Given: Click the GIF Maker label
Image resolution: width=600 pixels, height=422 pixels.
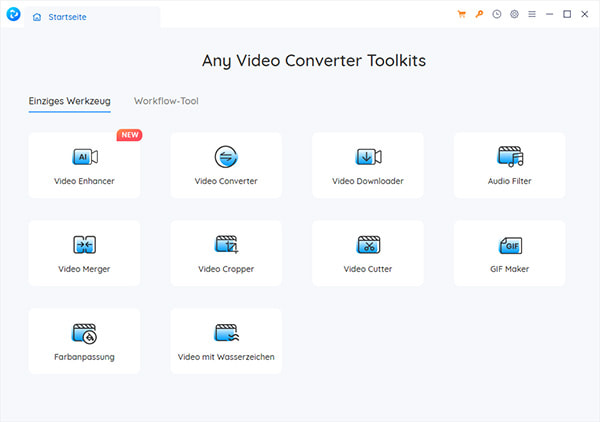Looking at the screenshot, I should [x=510, y=269].
